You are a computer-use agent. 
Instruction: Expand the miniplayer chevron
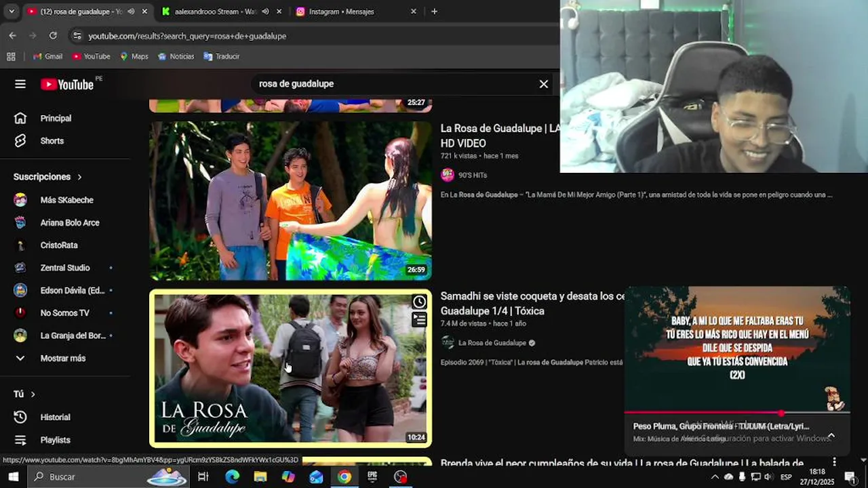831,435
